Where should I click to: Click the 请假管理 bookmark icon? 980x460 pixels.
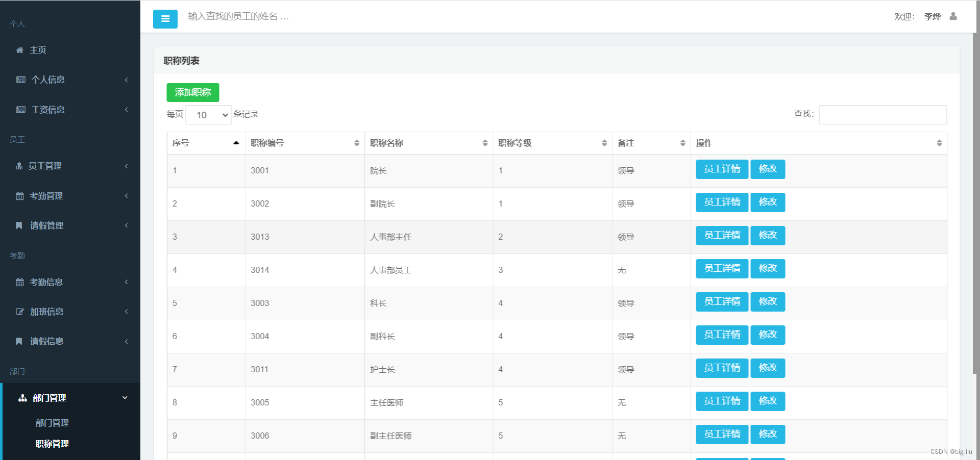(19, 225)
